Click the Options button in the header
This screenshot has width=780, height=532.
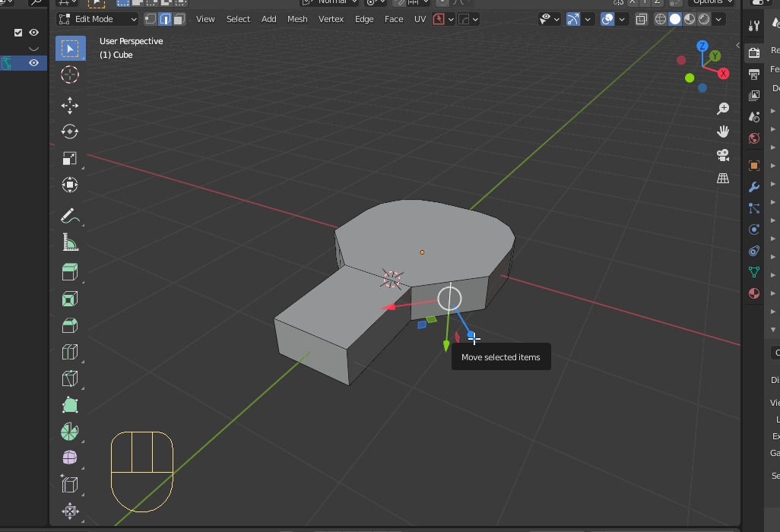click(x=710, y=3)
